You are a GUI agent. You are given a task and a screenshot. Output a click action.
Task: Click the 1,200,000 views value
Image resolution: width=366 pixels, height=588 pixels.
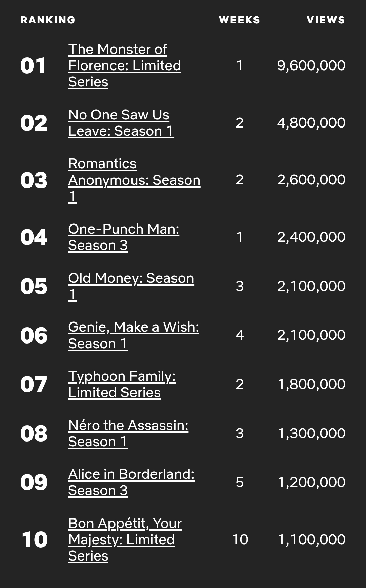pyautogui.click(x=311, y=482)
